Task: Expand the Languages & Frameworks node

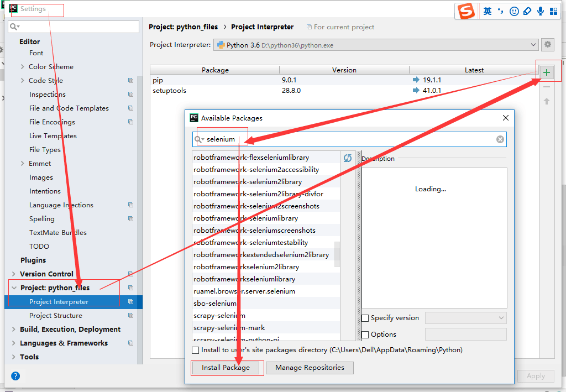Action: tap(14, 343)
